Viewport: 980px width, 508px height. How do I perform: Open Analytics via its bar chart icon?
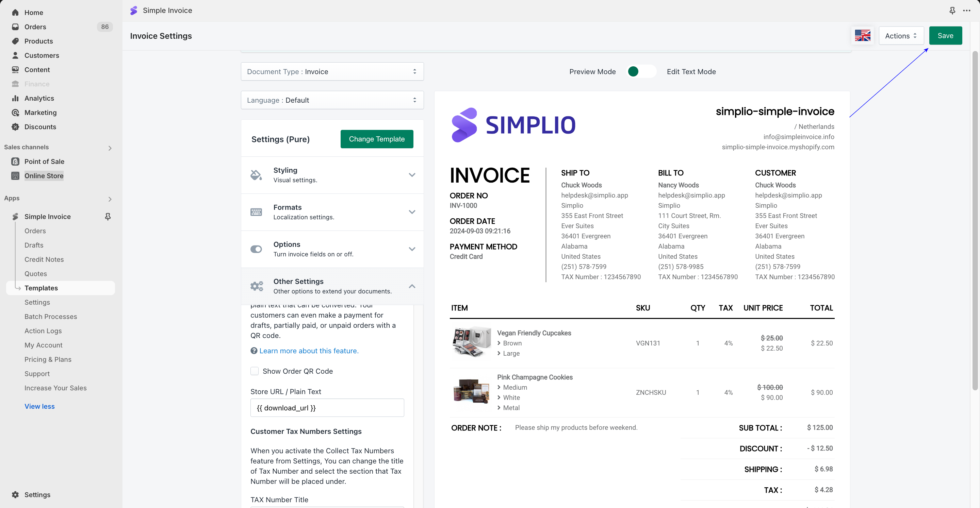15,98
